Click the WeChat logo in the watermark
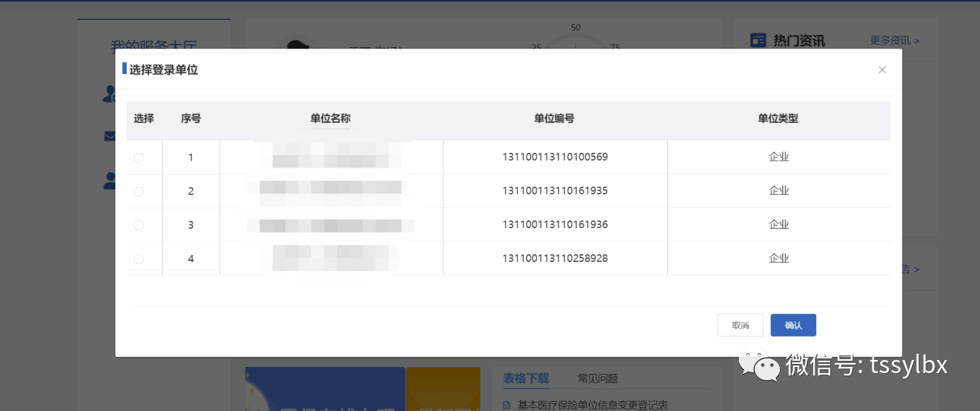This screenshot has height=411, width=980. coord(758,365)
